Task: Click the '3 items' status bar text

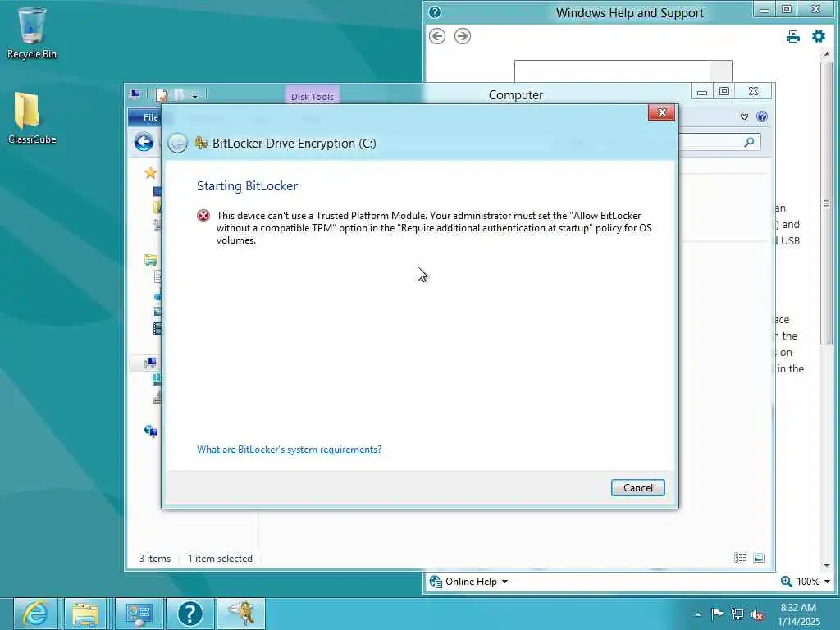Action: [155, 558]
